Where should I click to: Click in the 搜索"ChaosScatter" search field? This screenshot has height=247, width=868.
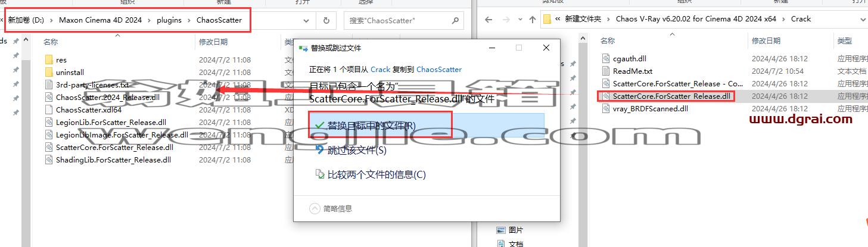coord(397,20)
